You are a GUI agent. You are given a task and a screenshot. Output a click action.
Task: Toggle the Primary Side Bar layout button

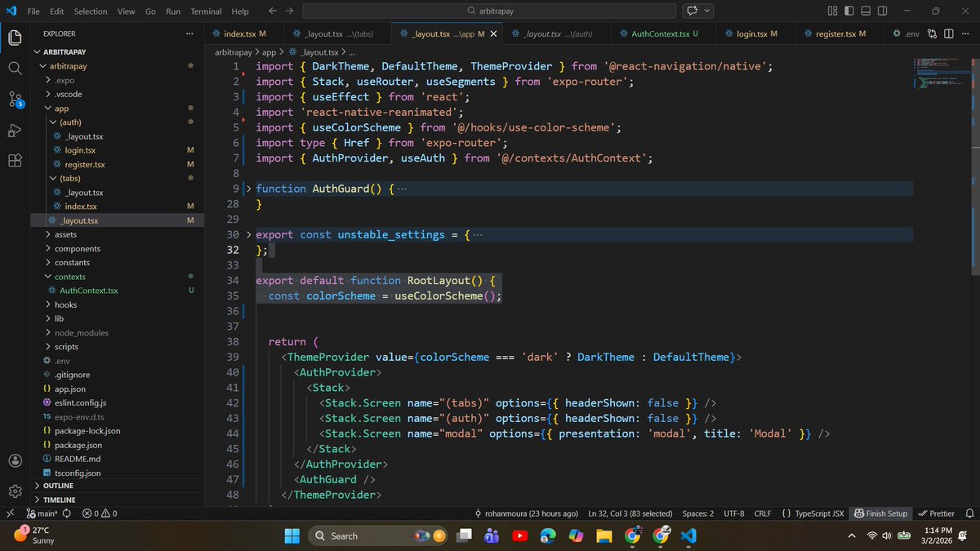click(849, 11)
